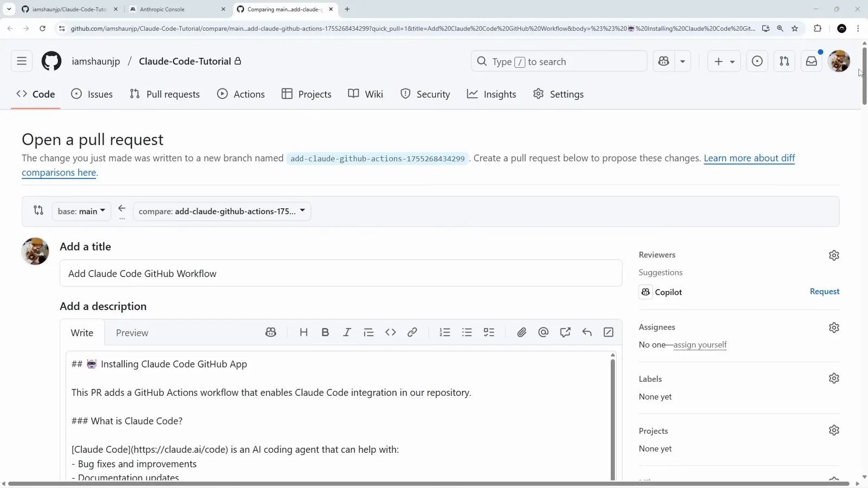Switch to the Insights tab
This screenshot has height=488, width=868.
(492, 94)
